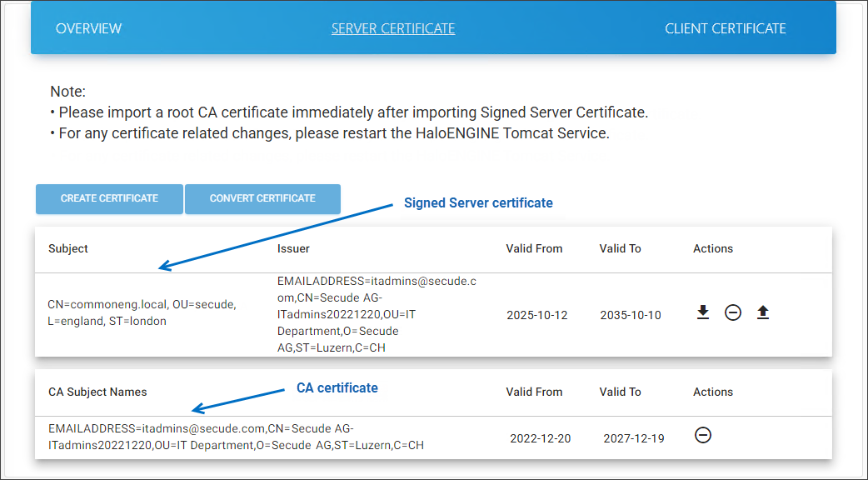The height and width of the screenshot is (480, 868).
Task: Click the CREATE CERTIFICATE button
Action: coord(109,198)
